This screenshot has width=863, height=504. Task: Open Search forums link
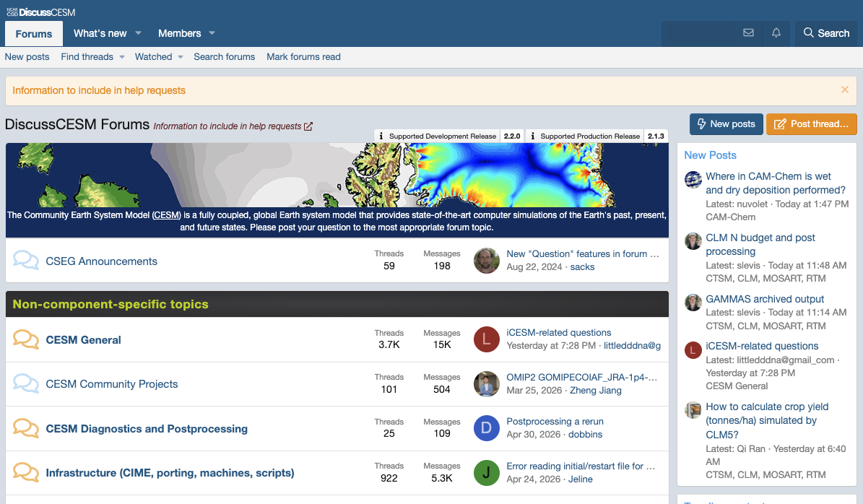pos(224,56)
